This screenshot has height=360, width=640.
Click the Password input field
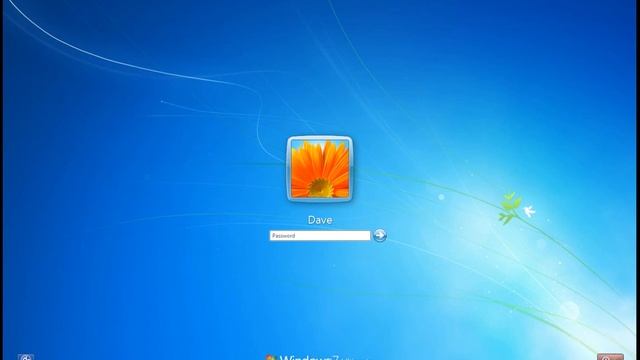coord(320,236)
